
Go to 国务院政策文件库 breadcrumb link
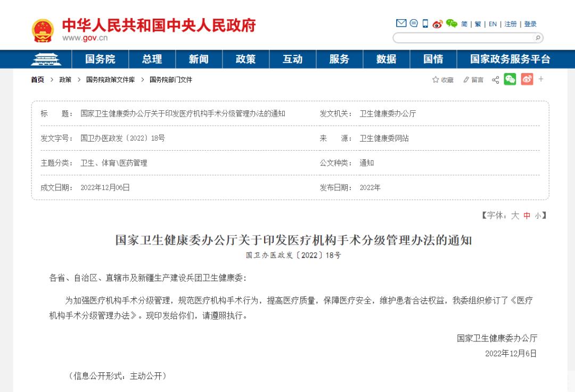click(110, 80)
